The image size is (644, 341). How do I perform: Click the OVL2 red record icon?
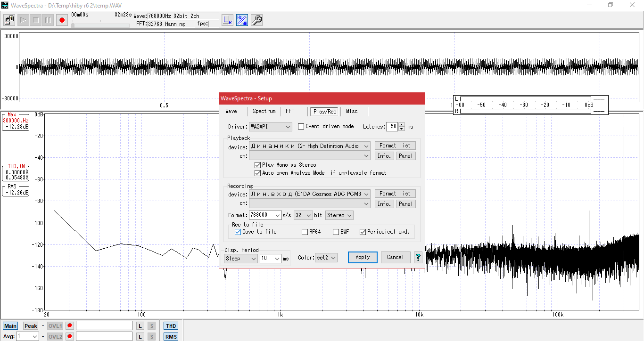pyautogui.click(x=69, y=336)
